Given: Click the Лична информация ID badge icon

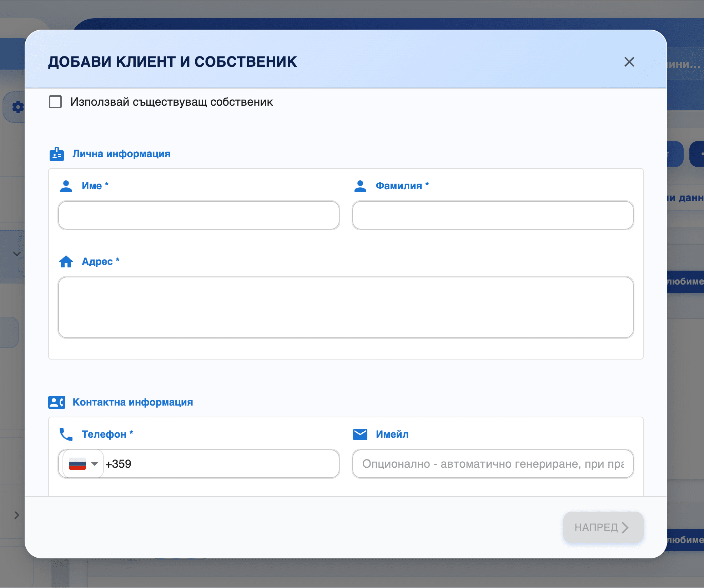Looking at the screenshot, I should coord(57,154).
